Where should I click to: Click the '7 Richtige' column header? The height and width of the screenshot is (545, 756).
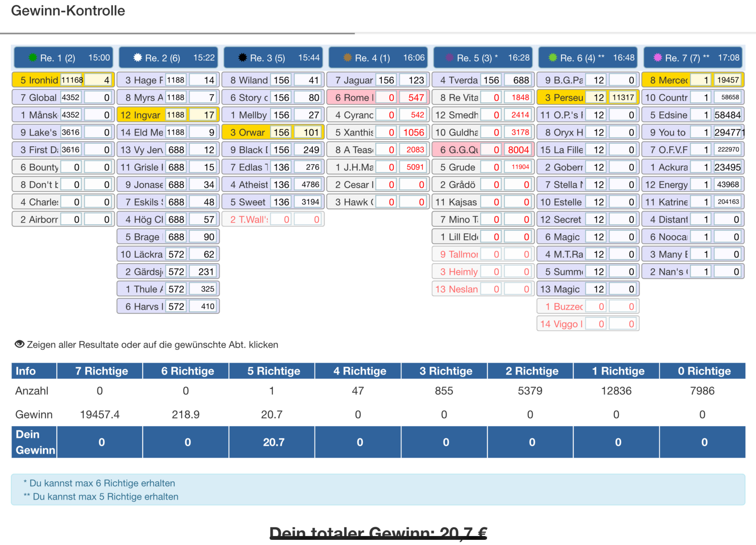point(100,371)
